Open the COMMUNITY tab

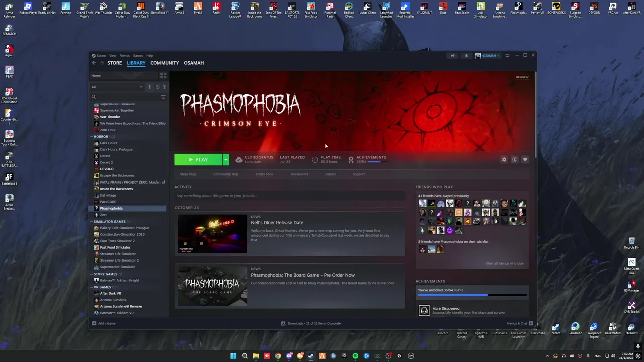coord(165,63)
